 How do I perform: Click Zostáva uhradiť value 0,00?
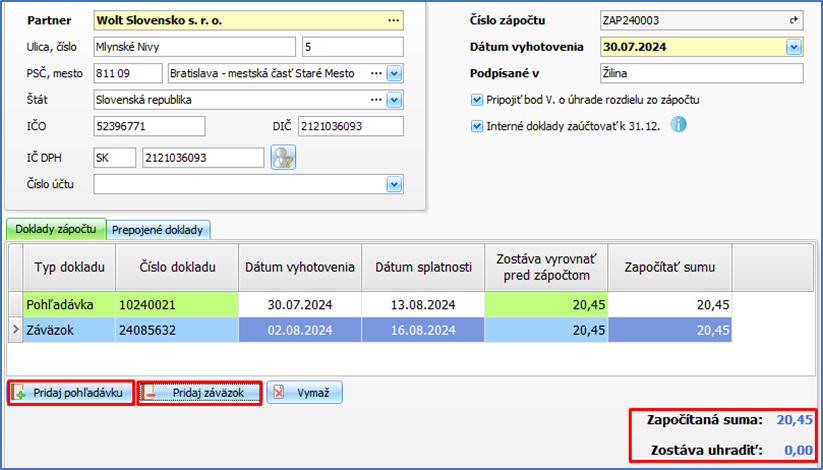(x=799, y=450)
